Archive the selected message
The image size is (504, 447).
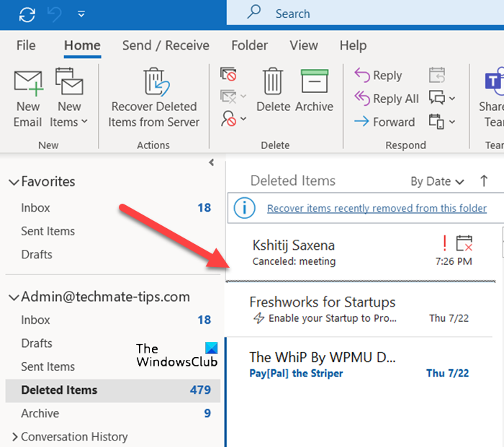(314, 91)
